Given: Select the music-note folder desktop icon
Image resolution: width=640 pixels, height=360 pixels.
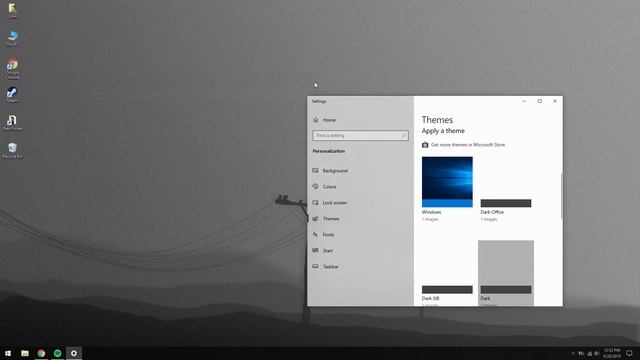Looking at the screenshot, I should pos(12,122).
